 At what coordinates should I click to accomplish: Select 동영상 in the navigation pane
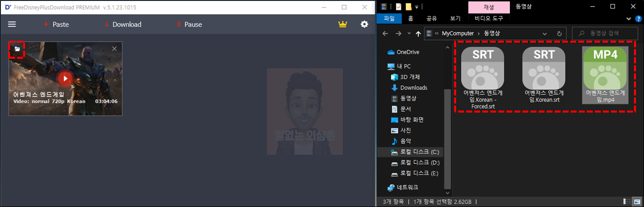click(x=403, y=98)
